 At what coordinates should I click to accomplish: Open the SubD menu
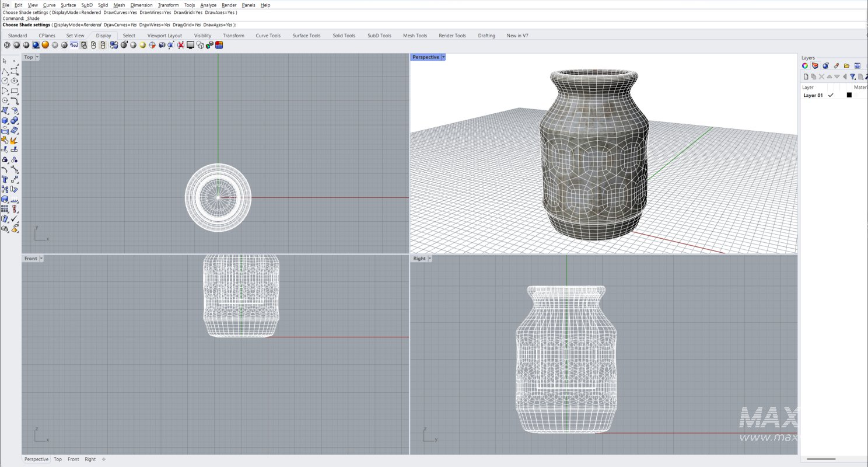point(86,5)
